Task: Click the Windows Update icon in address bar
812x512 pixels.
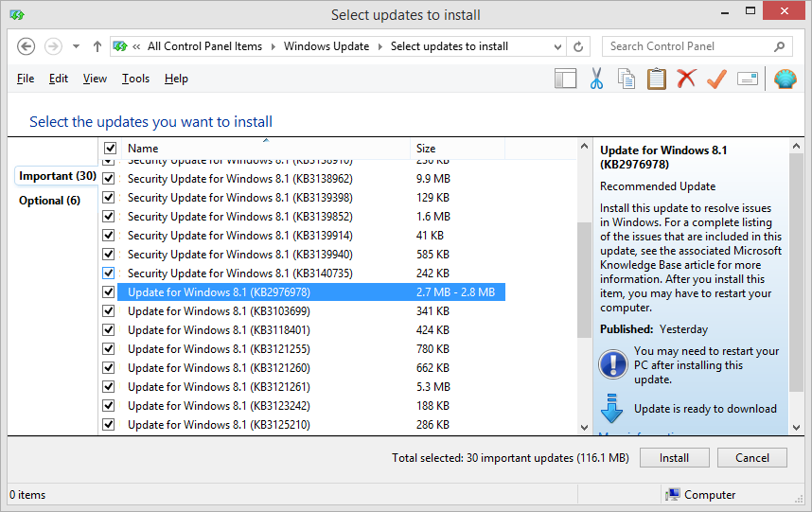Action: (x=120, y=46)
